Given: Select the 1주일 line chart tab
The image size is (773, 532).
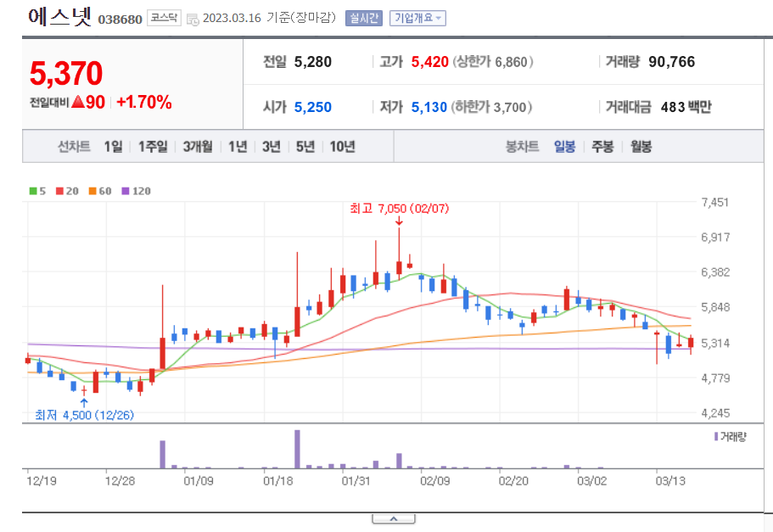Looking at the screenshot, I should (x=153, y=147).
